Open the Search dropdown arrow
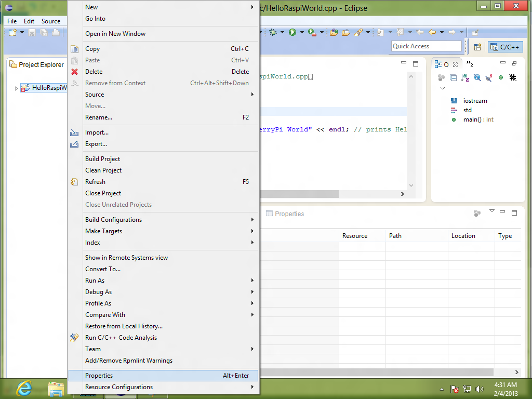532x399 pixels. (x=368, y=32)
